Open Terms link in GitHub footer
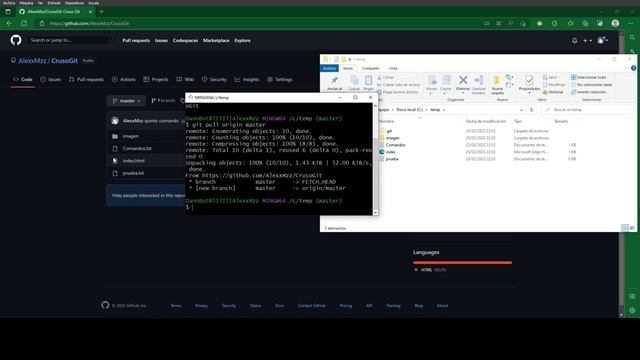The image size is (640, 360). [176, 306]
